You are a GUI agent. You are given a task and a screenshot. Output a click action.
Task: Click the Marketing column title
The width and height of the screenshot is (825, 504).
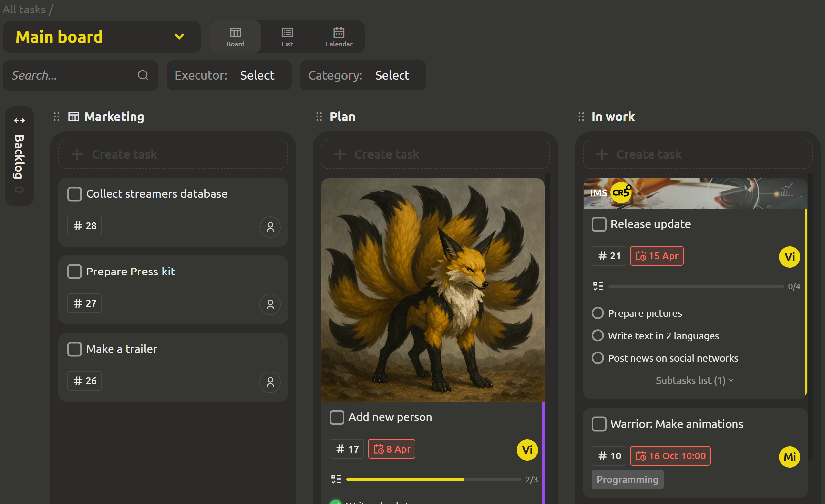point(114,117)
